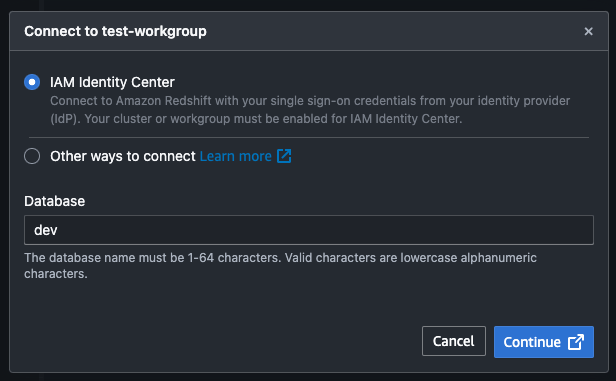This screenshot has height=381, width=616.
Task: Click the Connect to test-workgroup dialog title
Action: pos(115,31)
